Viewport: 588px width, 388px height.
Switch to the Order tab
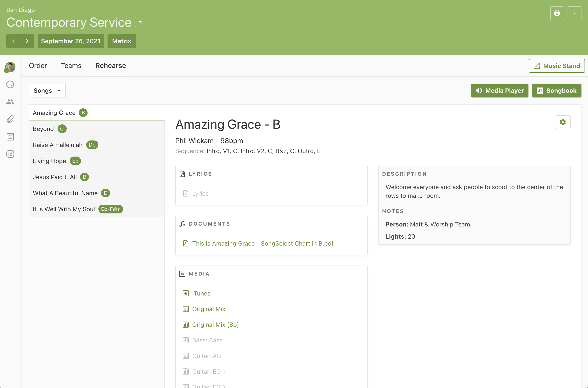click(38, 66)
